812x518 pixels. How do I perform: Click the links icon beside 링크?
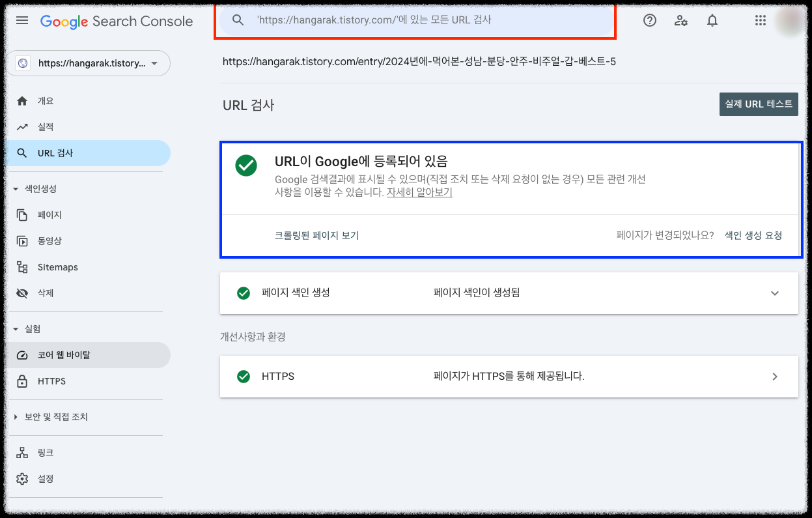pyautogui.click(x=22, y=453)
